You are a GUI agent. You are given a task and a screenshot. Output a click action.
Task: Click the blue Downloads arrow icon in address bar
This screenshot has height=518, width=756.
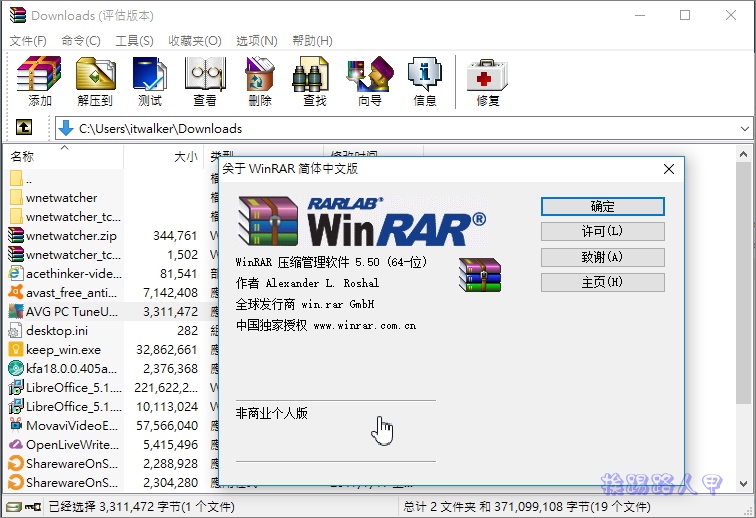tap(66, 128)
